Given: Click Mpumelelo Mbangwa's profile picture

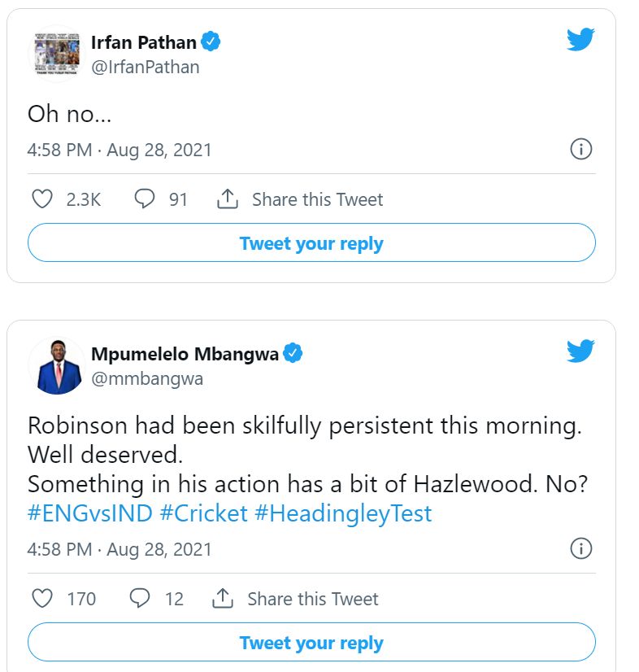Looking at the screenshot, I should (56, 365).
